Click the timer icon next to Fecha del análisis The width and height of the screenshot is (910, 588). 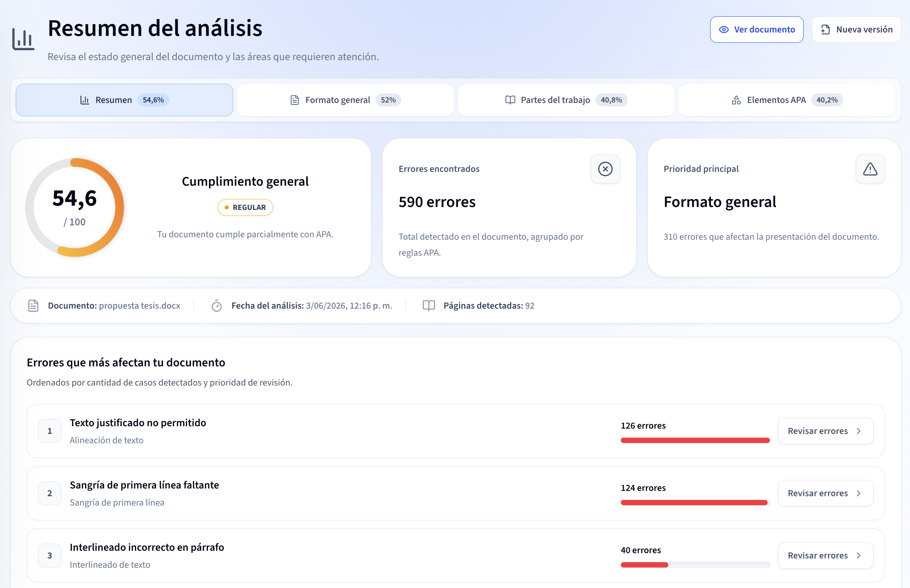click(x=217, y=306)
